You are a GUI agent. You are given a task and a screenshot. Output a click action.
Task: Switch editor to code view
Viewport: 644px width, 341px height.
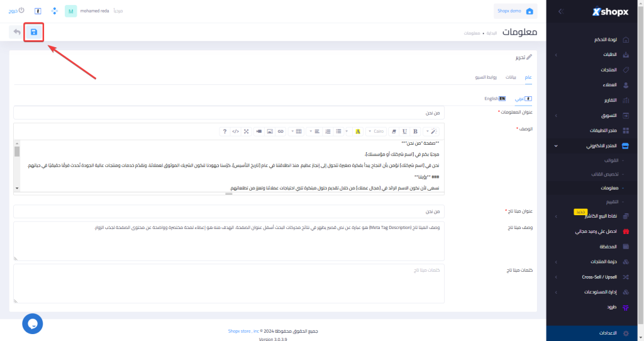click(235, 131)
